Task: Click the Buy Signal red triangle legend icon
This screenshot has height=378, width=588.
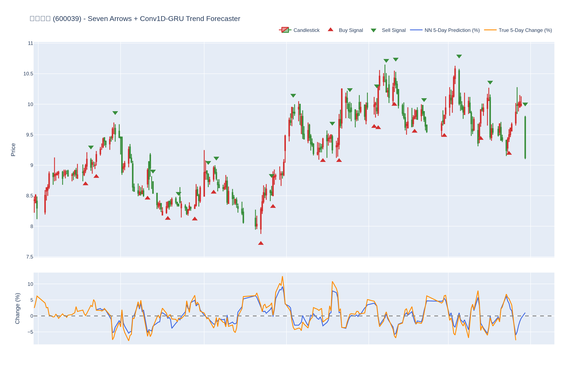Action: tap(330, 30)
